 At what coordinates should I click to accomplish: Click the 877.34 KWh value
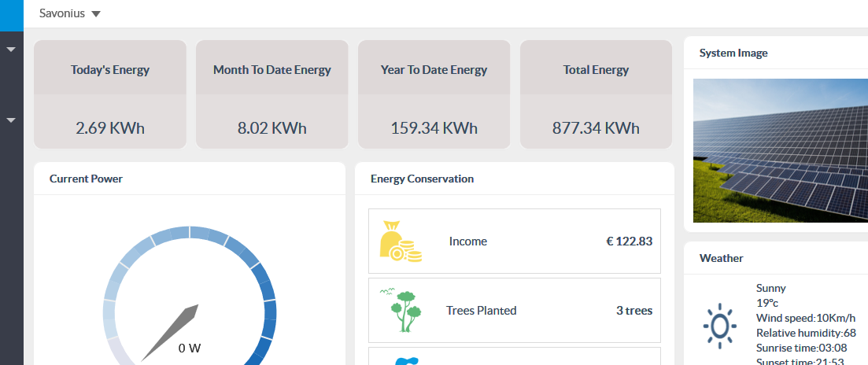(x=597, y=128)
